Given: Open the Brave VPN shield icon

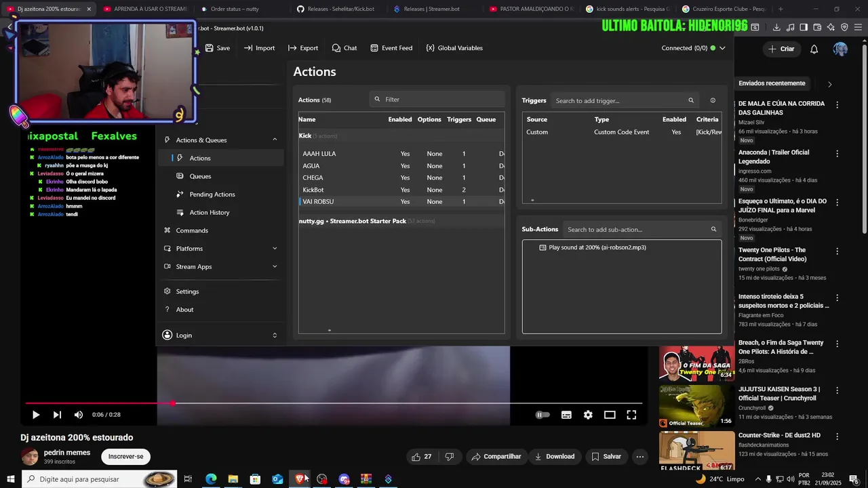Looking at the screenshot, I should click(844, 27).
